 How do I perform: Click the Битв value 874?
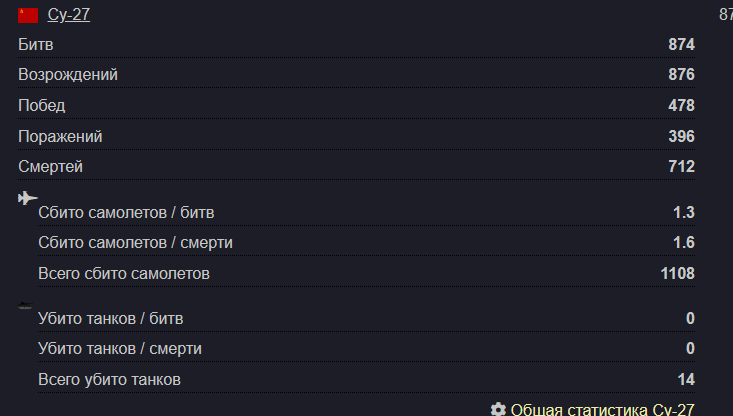(681, 44)
